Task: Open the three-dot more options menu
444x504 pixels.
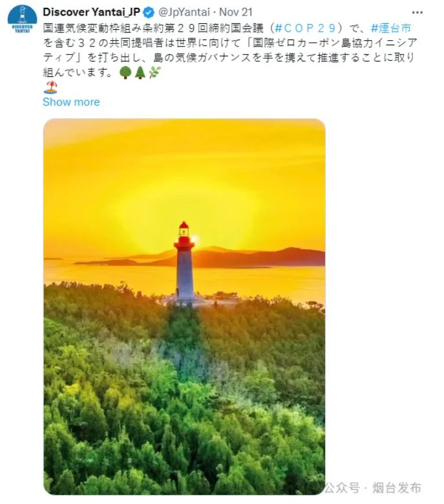Action: pyautogui.click(x=417, y=12)
